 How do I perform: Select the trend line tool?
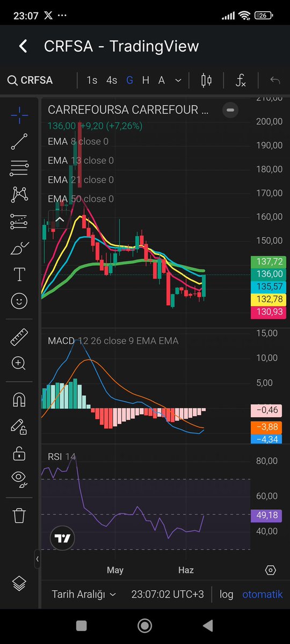click(19, 141)
